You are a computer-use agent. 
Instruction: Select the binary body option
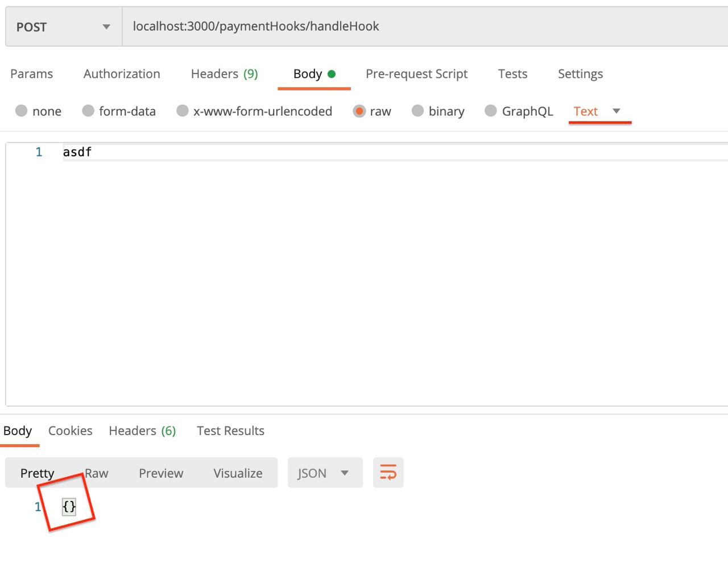click(x=418, y=111)
